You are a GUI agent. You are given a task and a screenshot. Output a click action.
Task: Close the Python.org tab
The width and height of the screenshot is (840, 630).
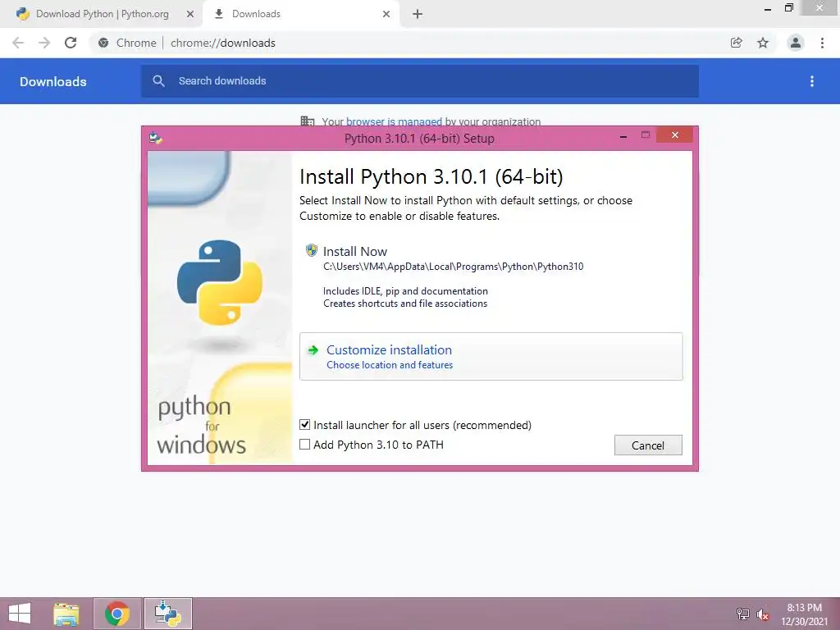[190, 14]
